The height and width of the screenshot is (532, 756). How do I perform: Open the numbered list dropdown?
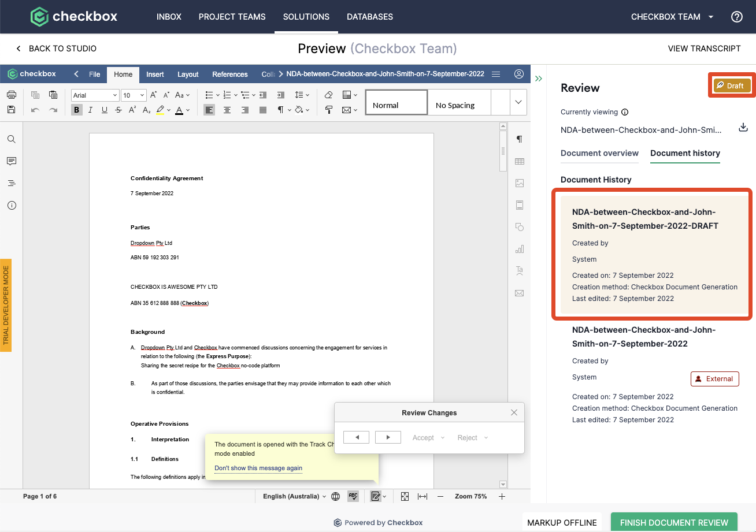(235, 95)
